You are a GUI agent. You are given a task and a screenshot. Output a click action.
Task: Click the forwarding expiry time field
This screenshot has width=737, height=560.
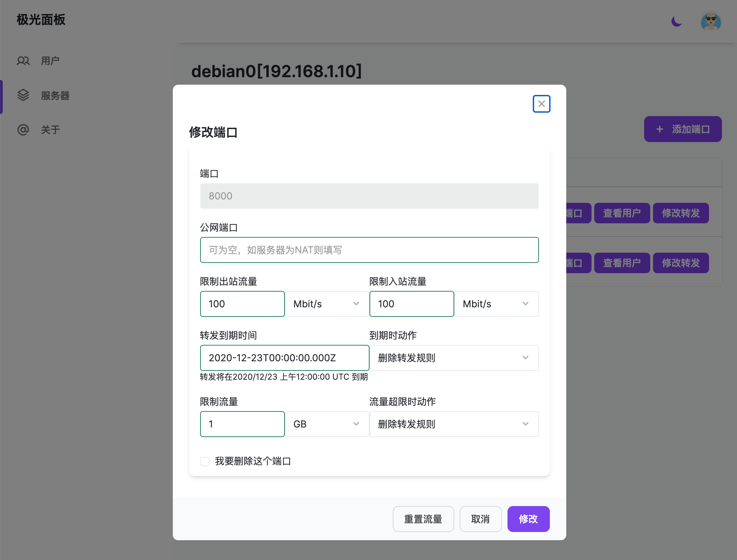[x=284, y=358]
